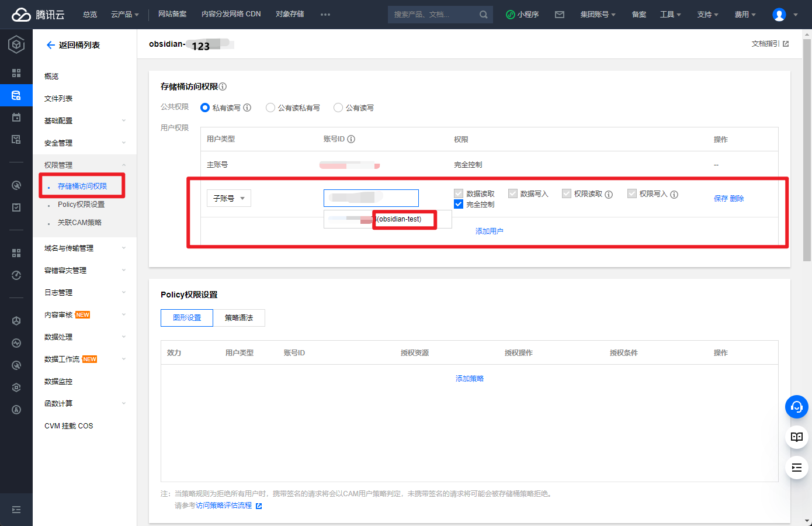
Task: Click 保存 to save the sub-account row
Action: (x=721, y=199)
